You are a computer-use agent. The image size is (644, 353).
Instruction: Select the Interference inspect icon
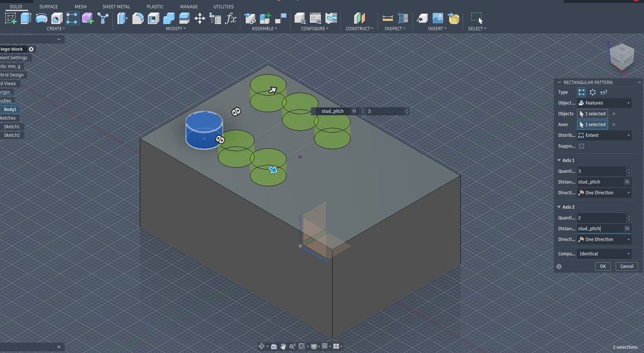(x=403, y=18)
